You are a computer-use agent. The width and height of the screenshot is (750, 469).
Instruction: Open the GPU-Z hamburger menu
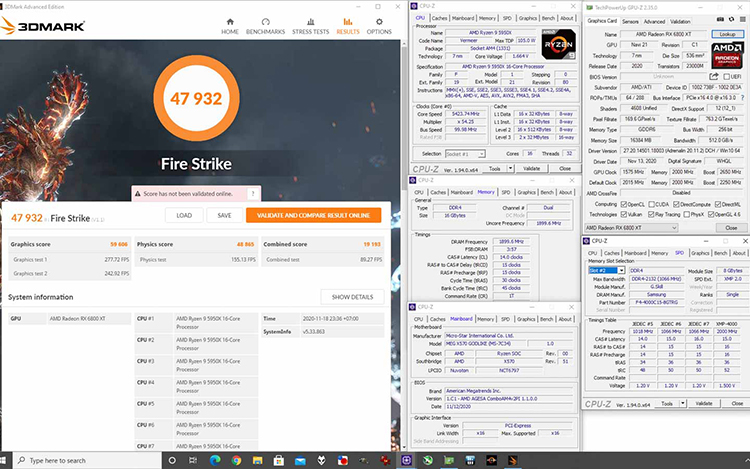click(742, 20)
